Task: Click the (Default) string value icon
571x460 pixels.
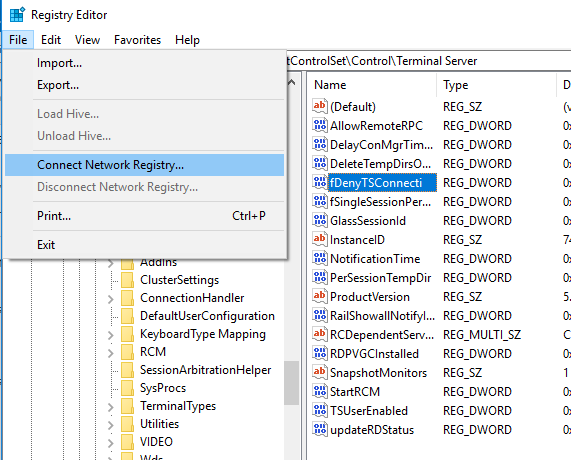Action: point(320,106)
